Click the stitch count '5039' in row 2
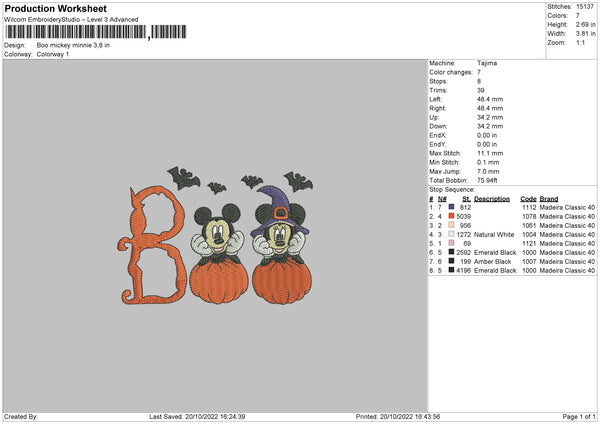 [463, 216]
